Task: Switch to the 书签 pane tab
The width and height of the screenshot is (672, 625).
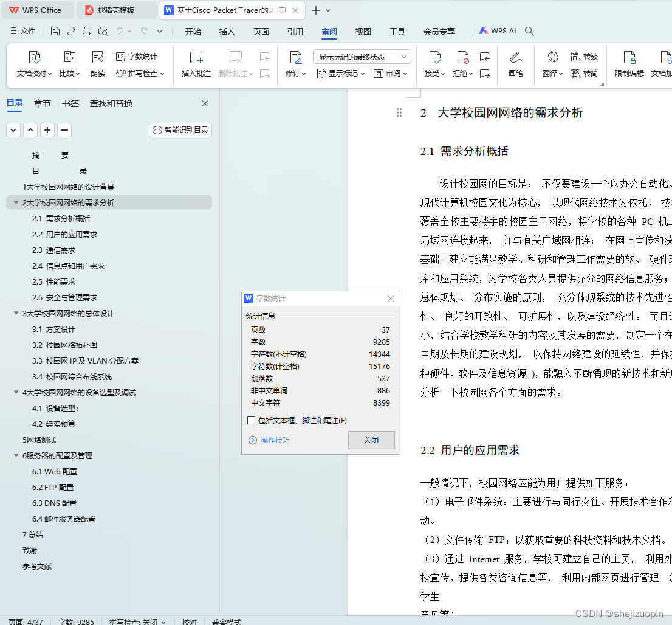Action: [x=70, y=103]
